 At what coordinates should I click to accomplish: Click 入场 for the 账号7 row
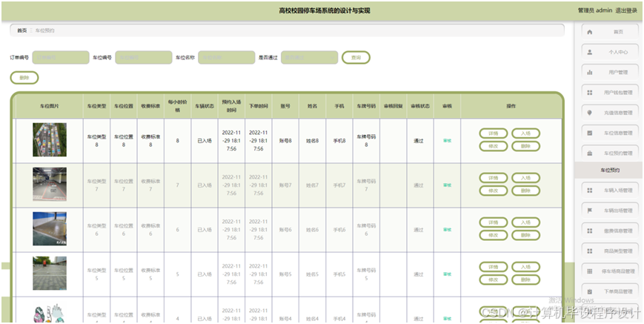pyautogui.click(x=525, y=178)
